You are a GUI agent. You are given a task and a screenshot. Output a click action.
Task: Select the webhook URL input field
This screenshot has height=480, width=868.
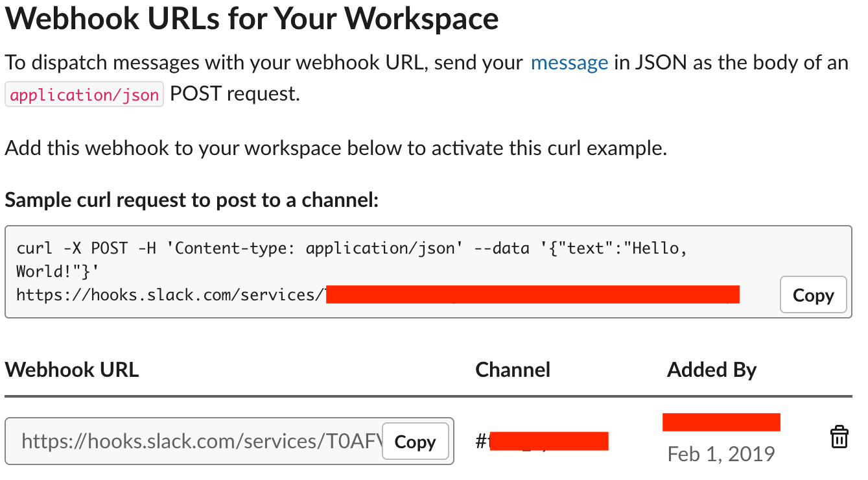pyautogui.click(x=229, y=441)
